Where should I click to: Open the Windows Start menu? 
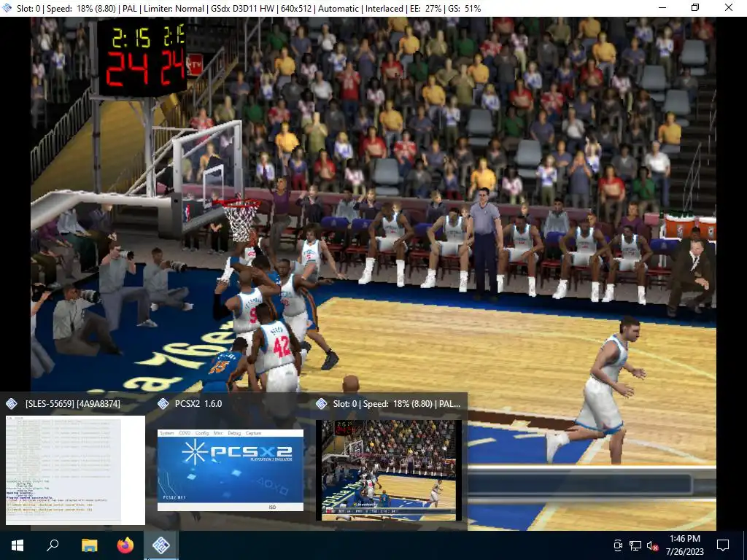click(x=18, y=545)
